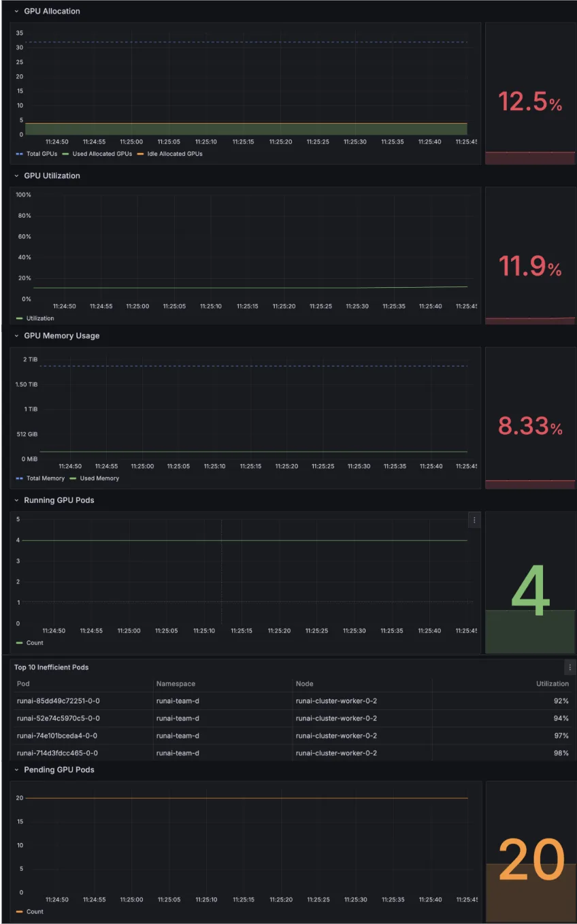Open the Running GPU Pods panel three-dot menu

tap(474, 520)
